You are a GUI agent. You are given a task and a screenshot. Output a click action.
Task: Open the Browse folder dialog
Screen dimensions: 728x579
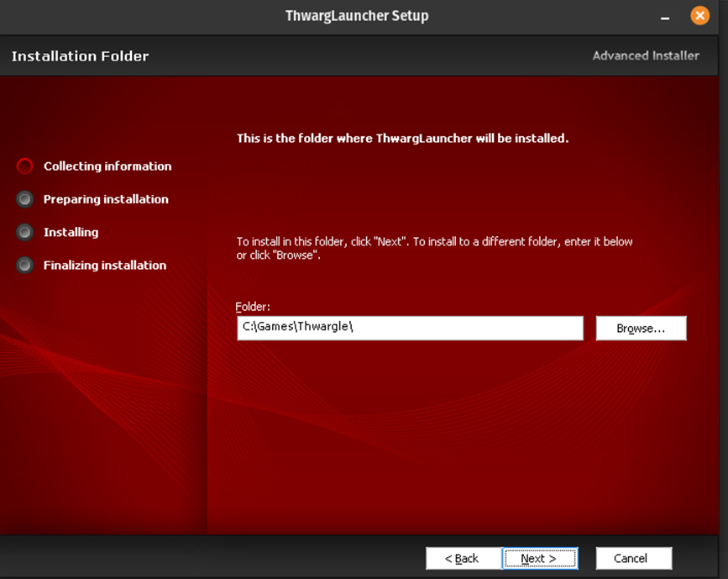pos(641,328)
